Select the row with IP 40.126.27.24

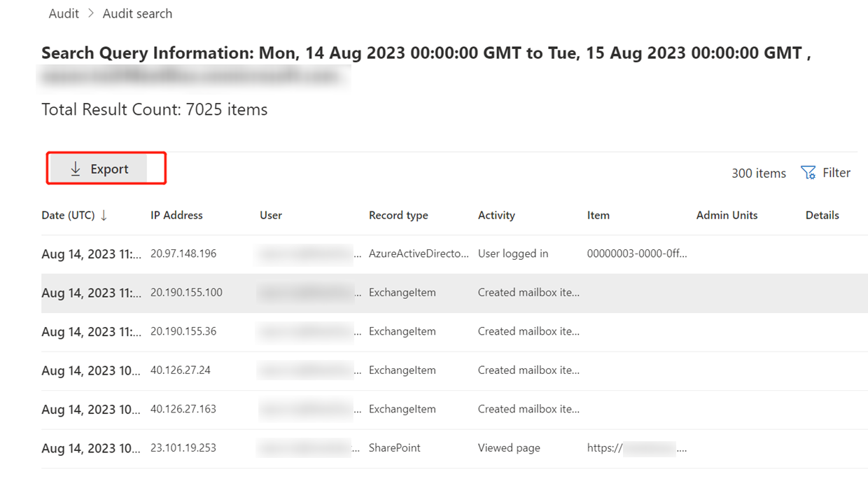[x=434, y=370]
